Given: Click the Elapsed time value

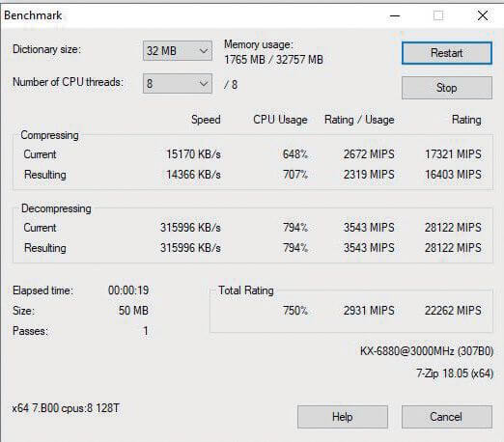Looking at the screenshot, I should pos(128,290).
